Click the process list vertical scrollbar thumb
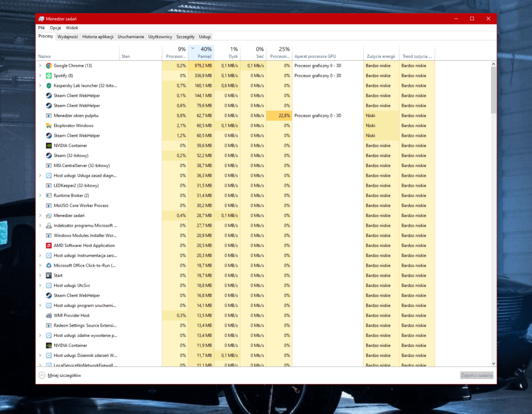532x414 pixels. point(494,90)
